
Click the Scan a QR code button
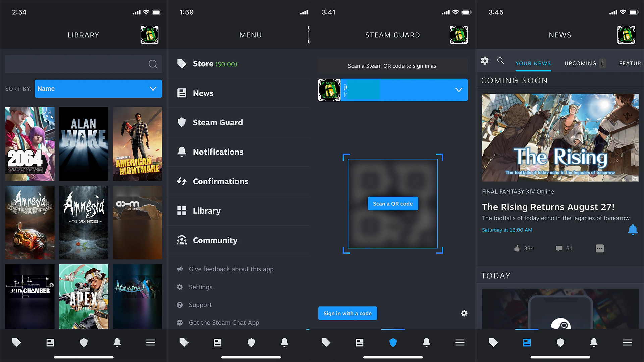[393, 204]
